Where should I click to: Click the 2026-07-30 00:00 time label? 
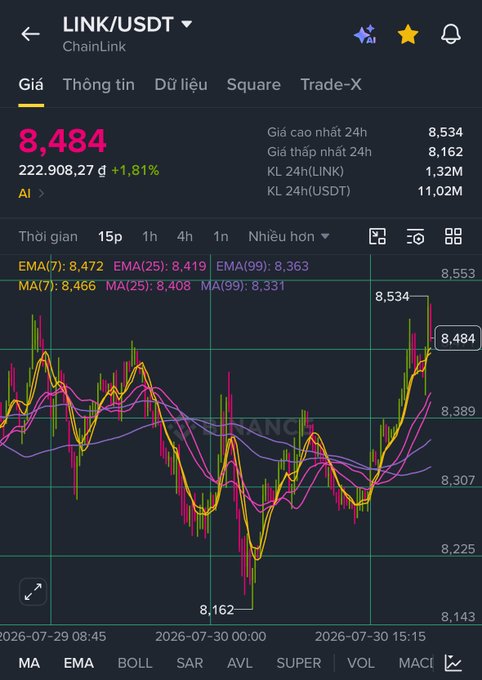pyautogui.click(x=210, y=637)
